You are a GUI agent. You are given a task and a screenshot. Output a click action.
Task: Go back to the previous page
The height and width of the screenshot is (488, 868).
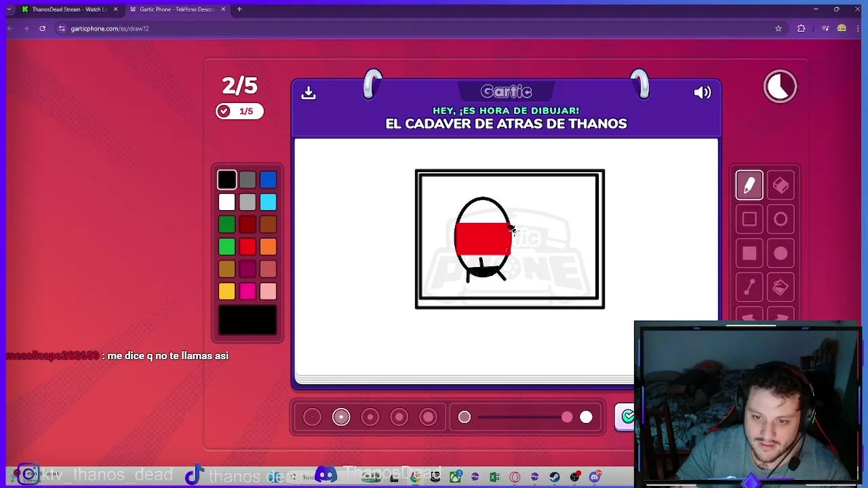click(10, 28)
